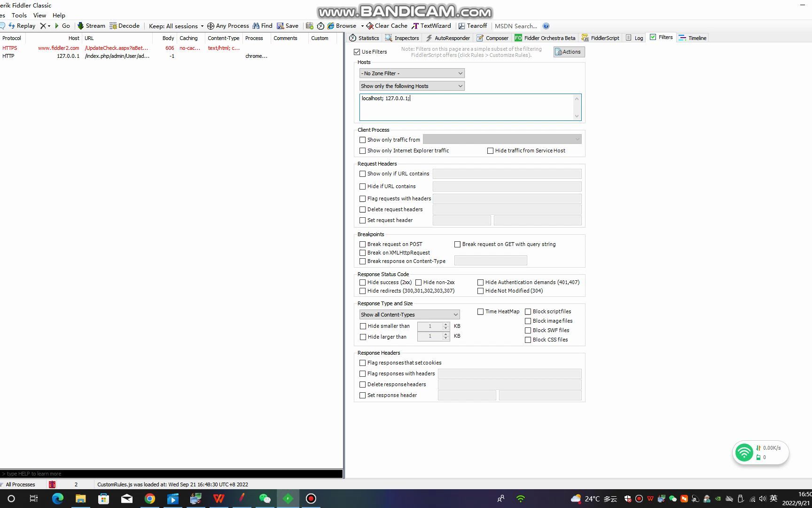Open the traffic-from process dropdown
Viewport: 812px width, 508px height.
(x=502, y=139)
